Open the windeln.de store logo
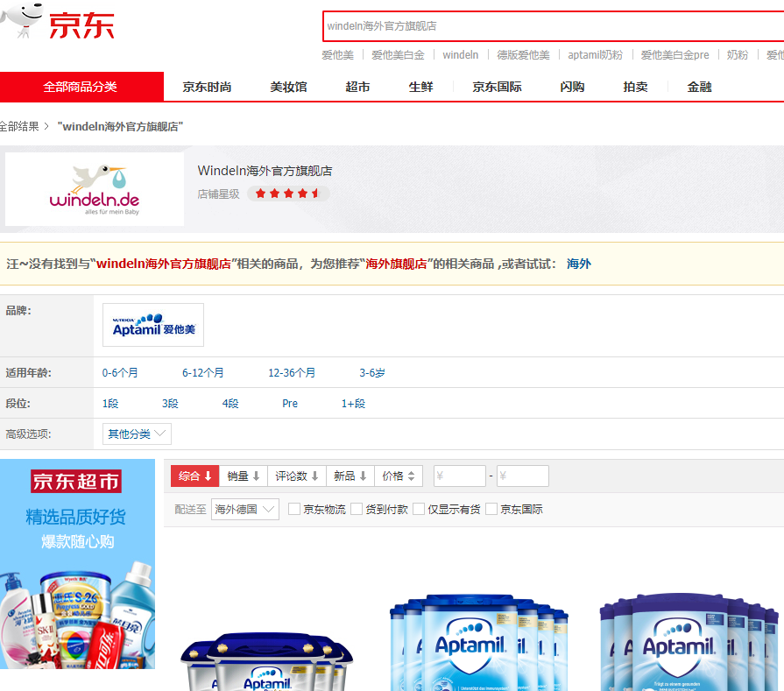The width and height of the screenshot is (784, 691). click(95, 189)
